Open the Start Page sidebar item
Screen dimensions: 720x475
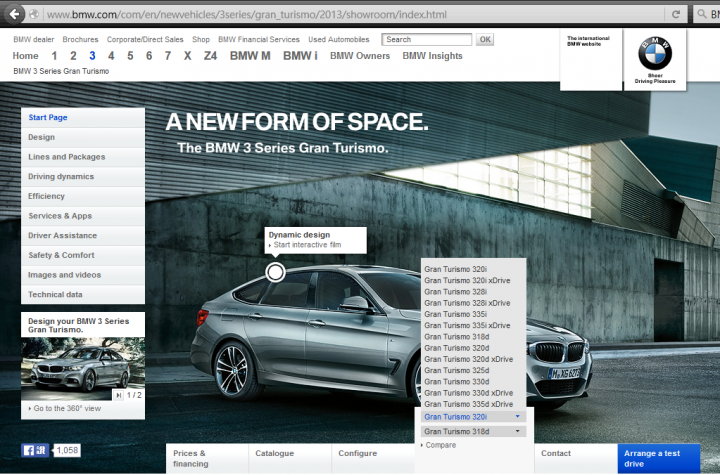pyautogui.click(x=83, y=118)
